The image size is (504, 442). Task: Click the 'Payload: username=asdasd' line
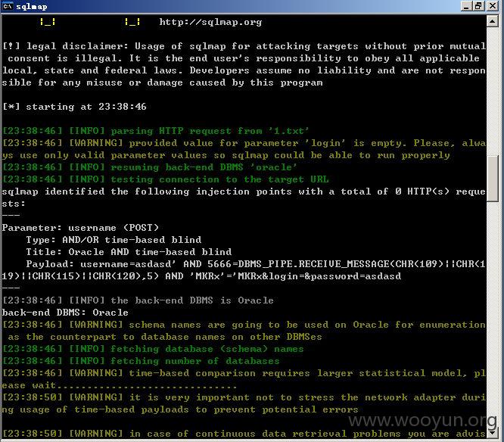[244, 270]
